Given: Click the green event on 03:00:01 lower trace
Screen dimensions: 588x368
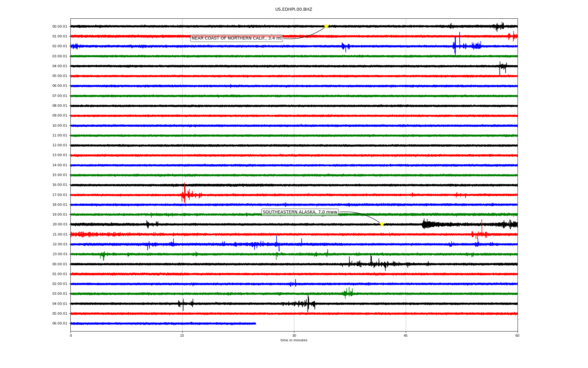Looking at the screenshot, I should pyautogui.click(x=348, y=293).
